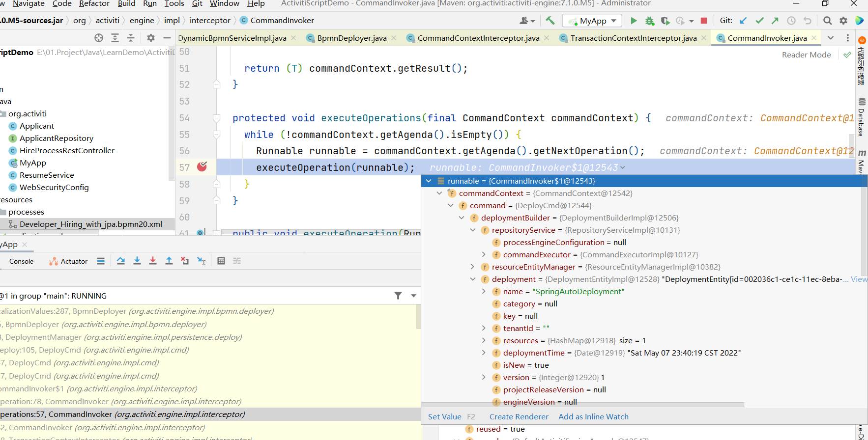Click Create Renderer link
Viewport: 868px width, 440px height.
tap(519, 416)
